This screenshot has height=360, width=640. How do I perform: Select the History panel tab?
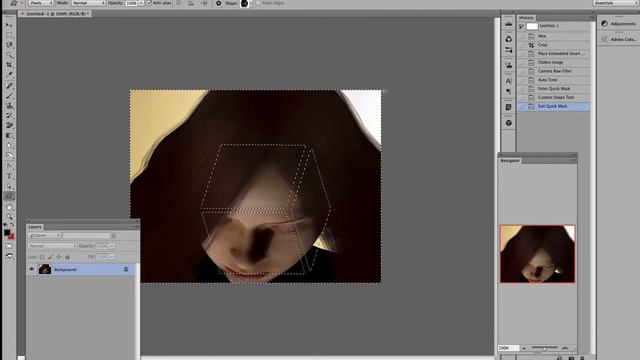coord(526,18)
